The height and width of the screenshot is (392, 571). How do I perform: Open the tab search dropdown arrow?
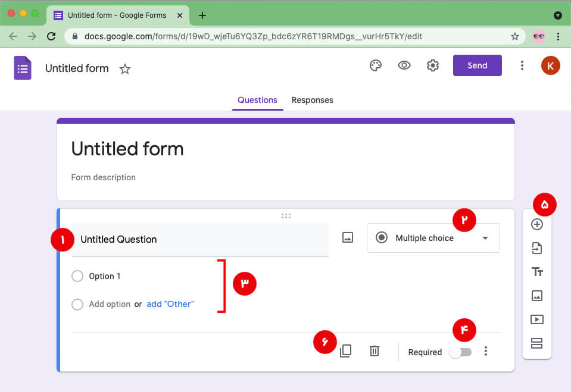557,15
